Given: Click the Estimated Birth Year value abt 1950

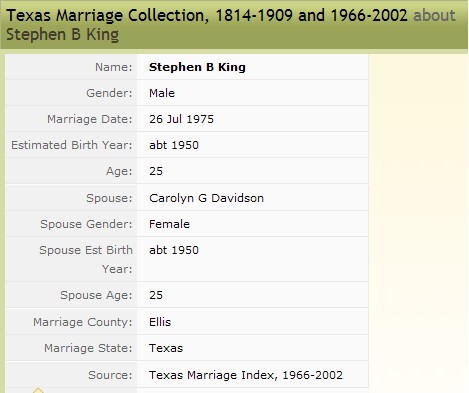Looking at the screenshot, I should pos(174,145).
